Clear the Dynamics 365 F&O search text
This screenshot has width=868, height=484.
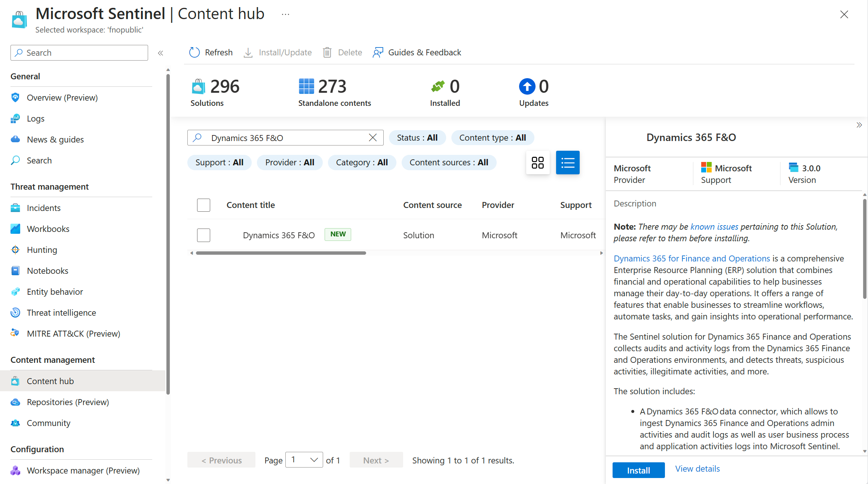coord(372,138)
